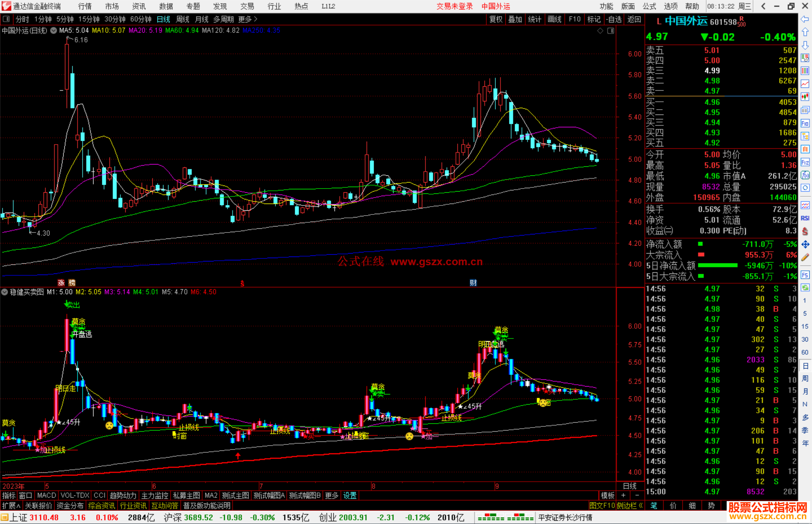
Task: Toggle the panel split icon above the price axis
Action: [x=611, y=31]
